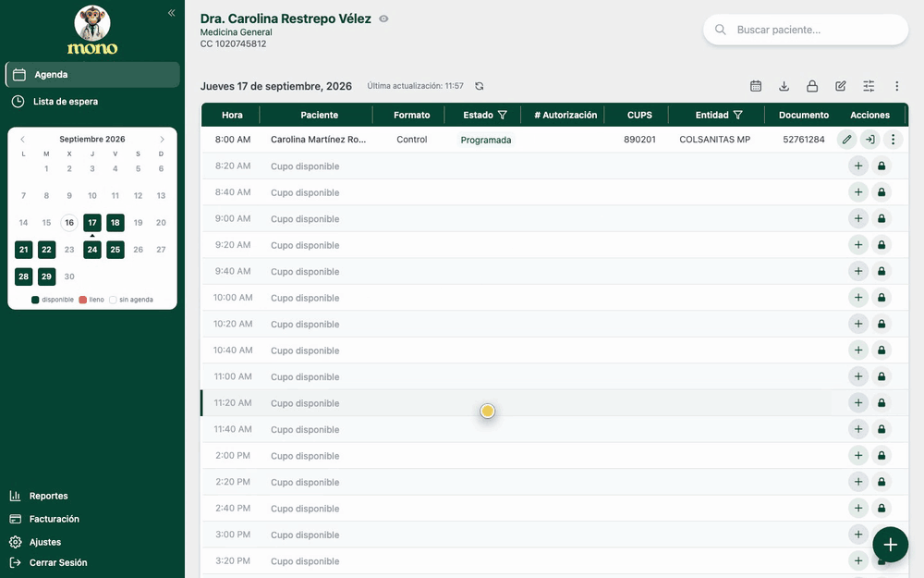Click the edit note toolbar icon

tap(841, 86)
